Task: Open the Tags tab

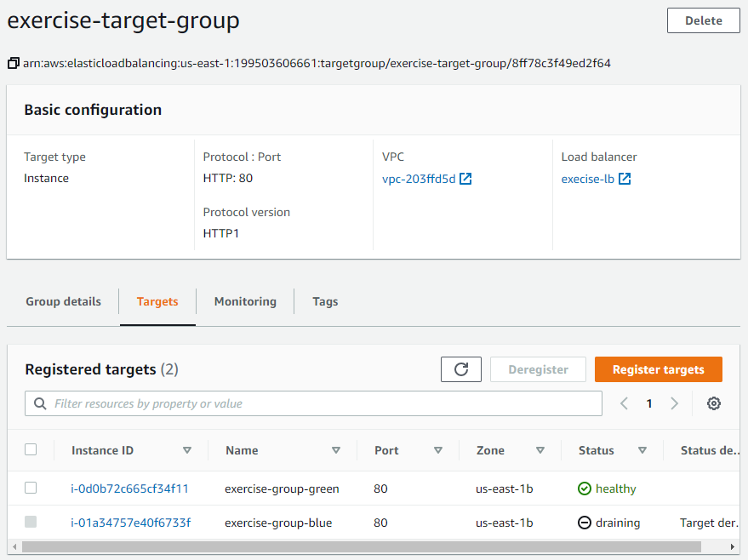Action: click(x=325, y=301)
